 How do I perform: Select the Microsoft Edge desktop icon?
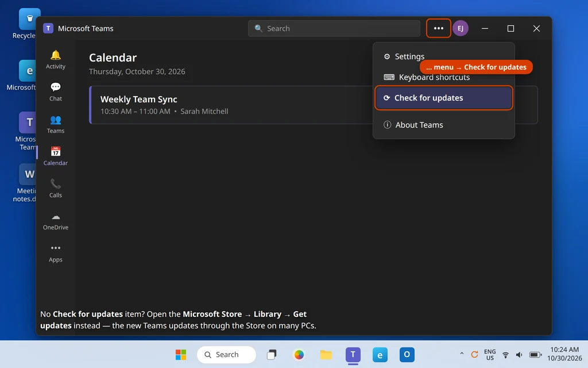click(x=22, y=75)
